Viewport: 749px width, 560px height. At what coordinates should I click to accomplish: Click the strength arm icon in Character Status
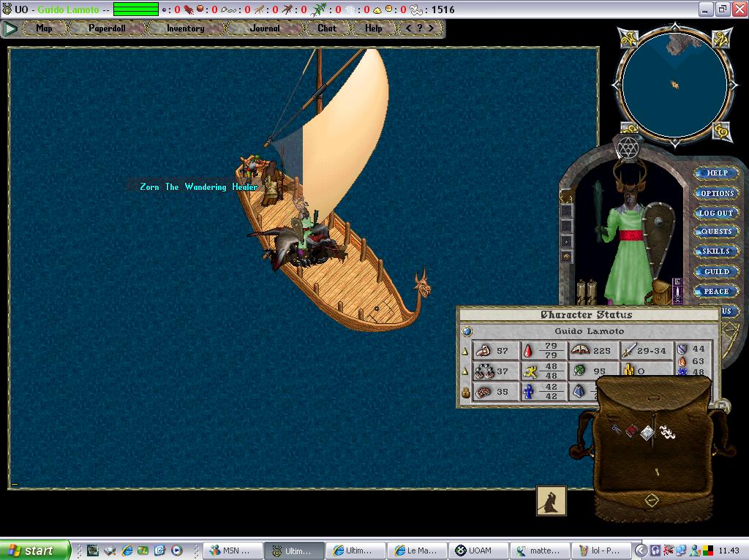pos(483,351)
